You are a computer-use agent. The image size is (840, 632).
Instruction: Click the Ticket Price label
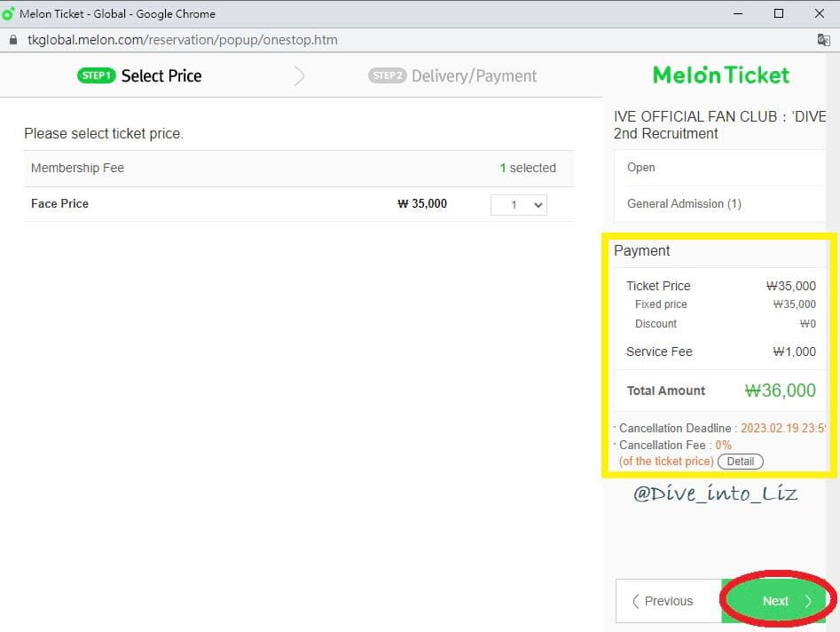pos(658,286)
